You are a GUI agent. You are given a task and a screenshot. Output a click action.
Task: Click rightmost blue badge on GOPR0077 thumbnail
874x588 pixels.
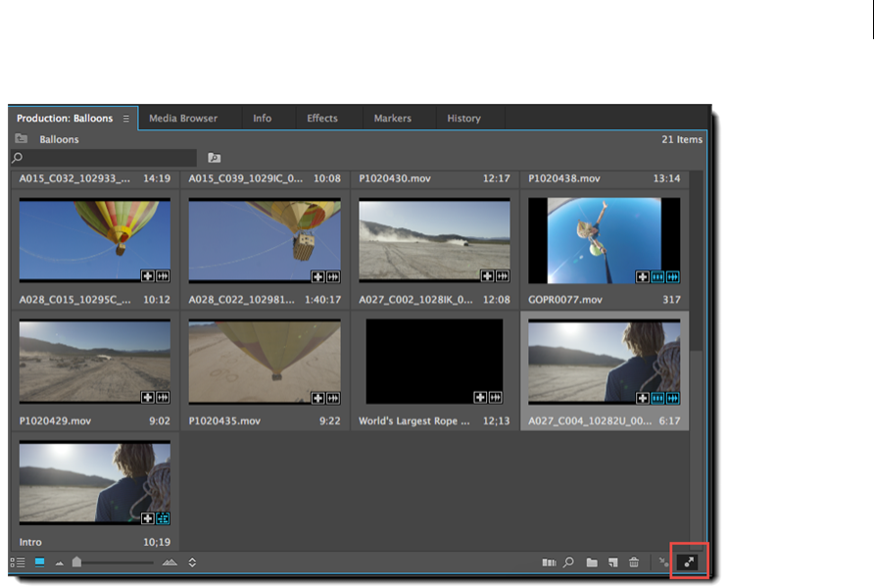[x=673, y=276]
